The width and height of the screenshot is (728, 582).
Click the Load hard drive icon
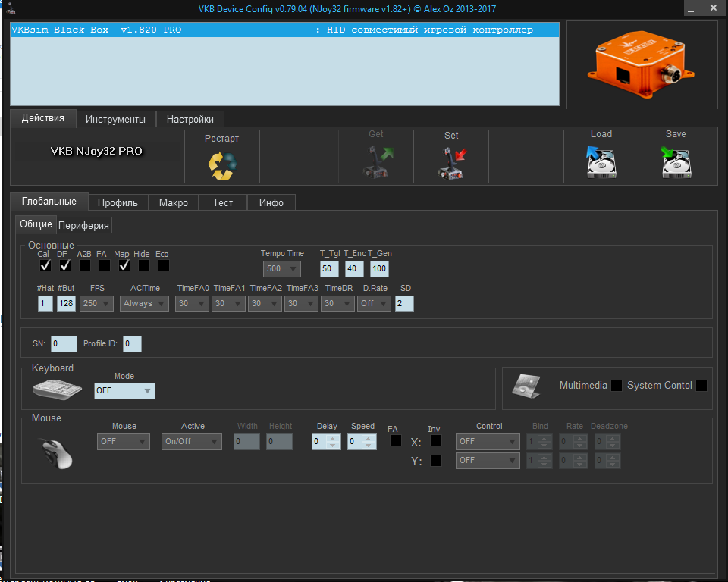(x=601, y=161)
